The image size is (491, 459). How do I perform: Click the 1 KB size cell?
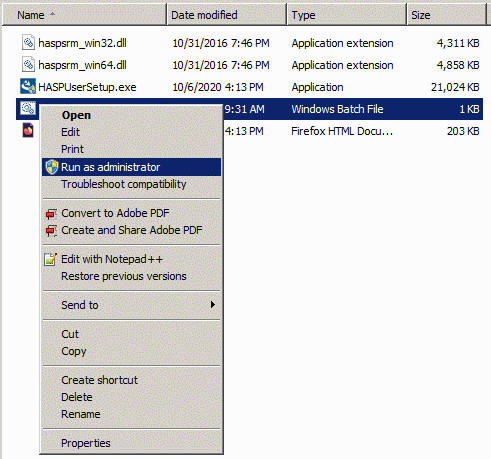(469, 109)
